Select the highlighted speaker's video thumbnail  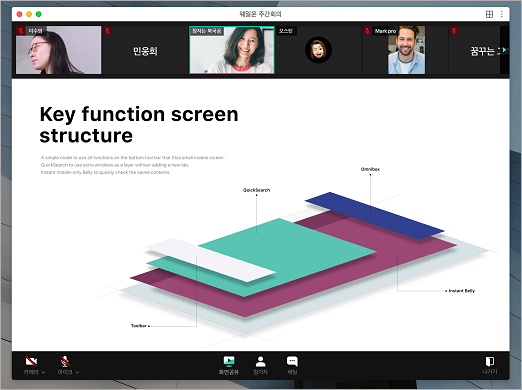tap(232, 50)
